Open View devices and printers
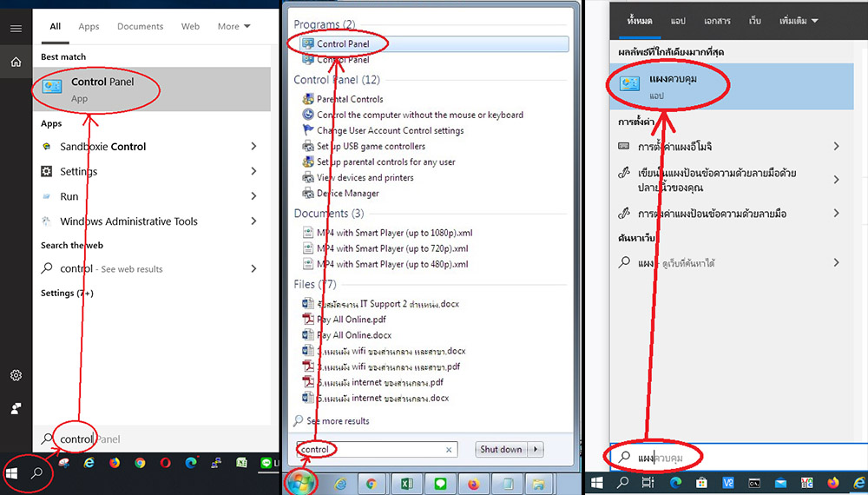Screen dimensions: 868x495 pyautogui.click(x=365, y=178)
